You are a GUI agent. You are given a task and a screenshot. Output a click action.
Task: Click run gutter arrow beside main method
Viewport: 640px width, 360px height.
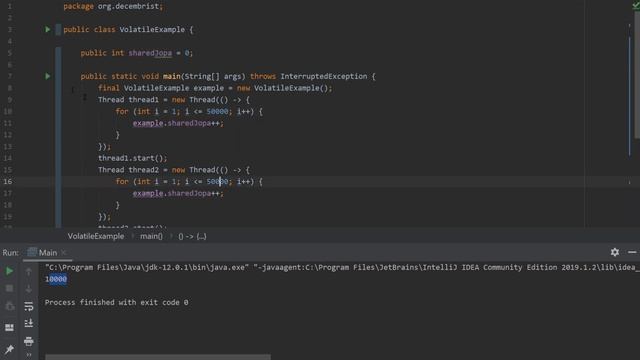48,76
